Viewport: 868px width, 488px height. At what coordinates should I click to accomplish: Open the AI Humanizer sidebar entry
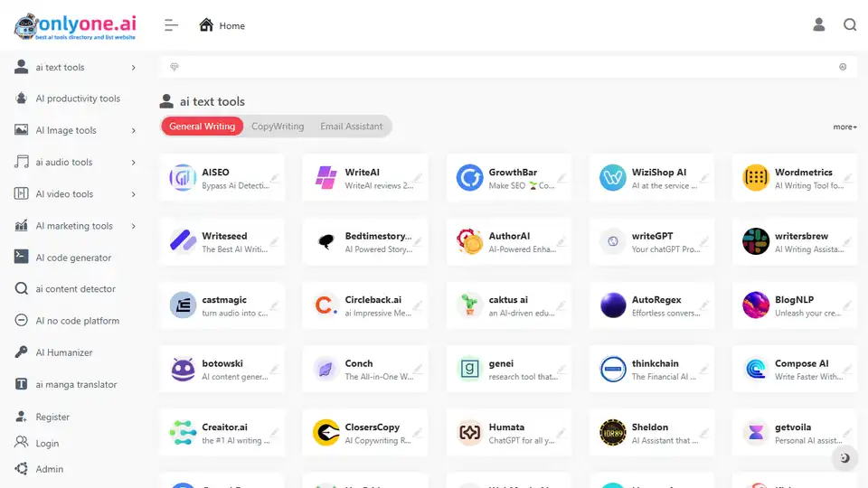click(x=63, y=352)
